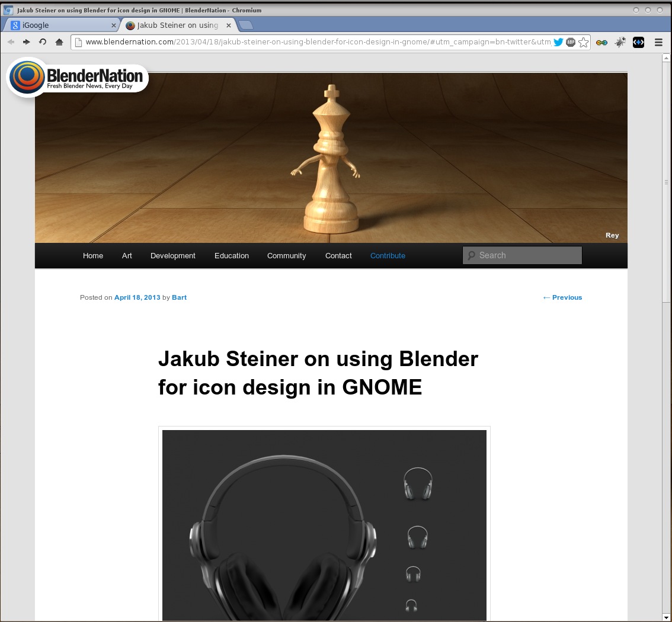
Task: Open the April 18, 2013 date link
Action: (x=137, y=297)
